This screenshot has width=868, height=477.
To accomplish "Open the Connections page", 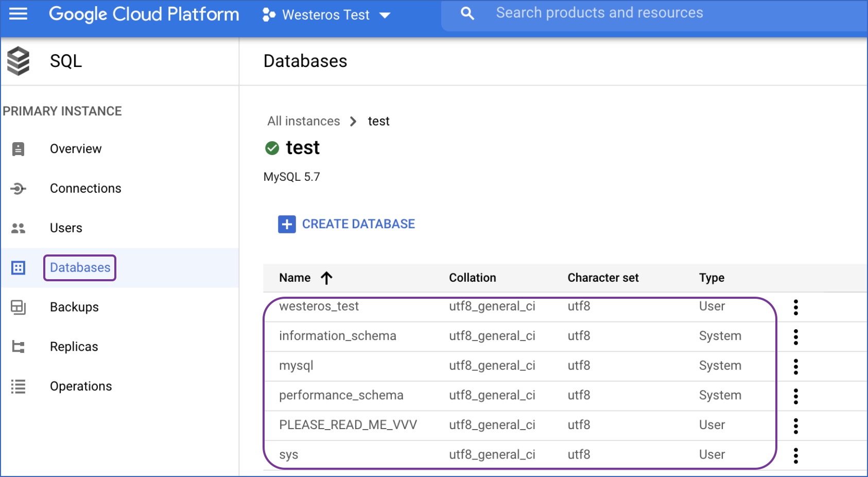I will pos(85,189).
